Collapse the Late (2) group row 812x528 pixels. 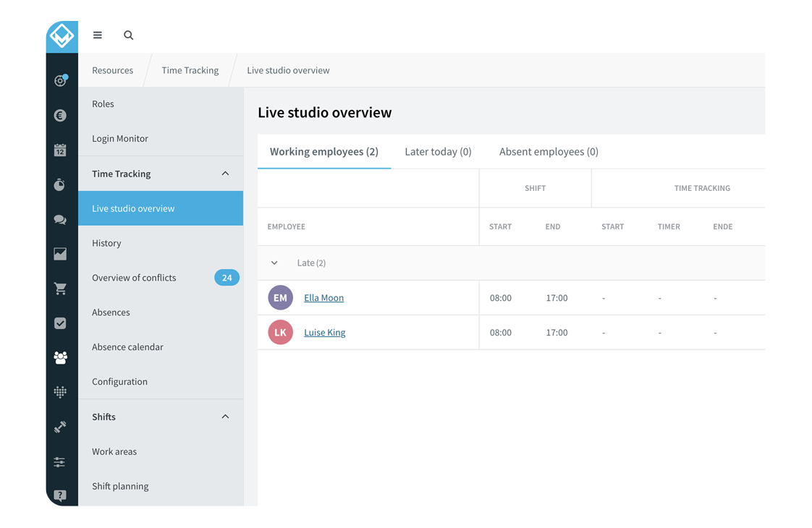(274, 263)
